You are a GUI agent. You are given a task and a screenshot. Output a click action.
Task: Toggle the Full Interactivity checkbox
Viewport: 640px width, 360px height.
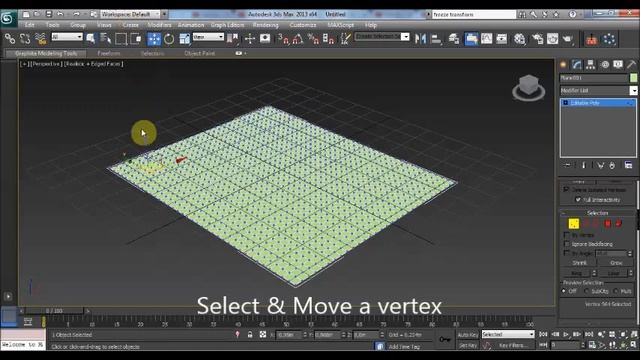tap(578, 200)
